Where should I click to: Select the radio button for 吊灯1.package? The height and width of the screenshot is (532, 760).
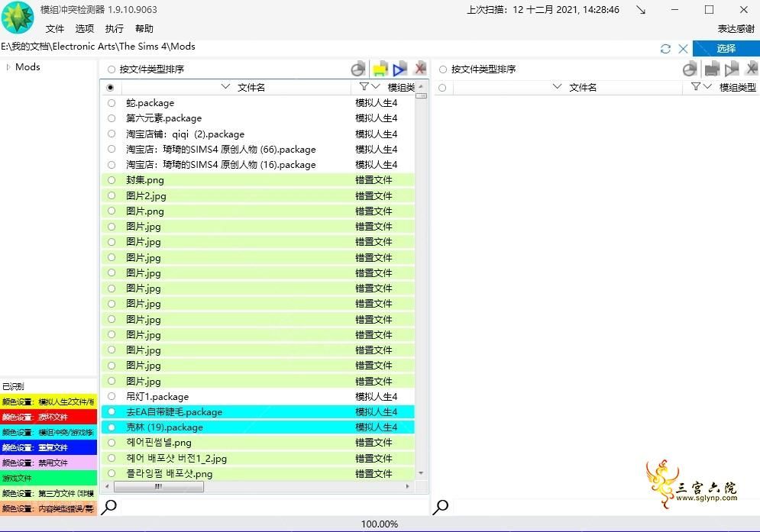(112, 396)
